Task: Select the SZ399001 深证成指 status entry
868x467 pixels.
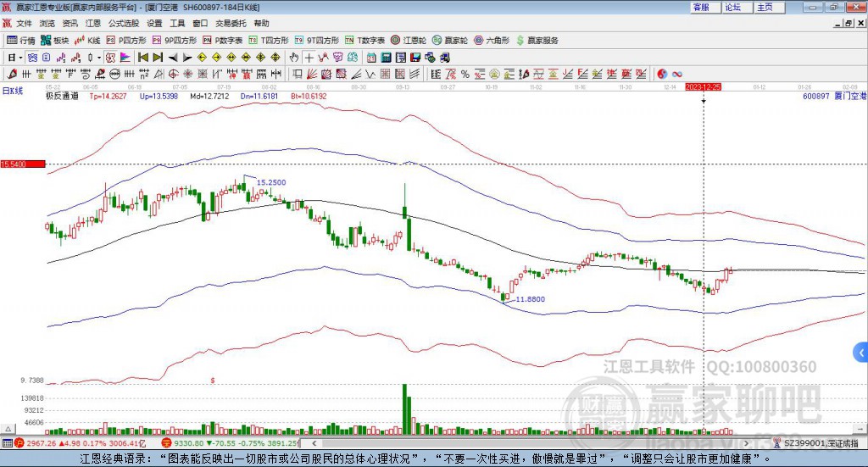Action: click(x=816, y=443)
